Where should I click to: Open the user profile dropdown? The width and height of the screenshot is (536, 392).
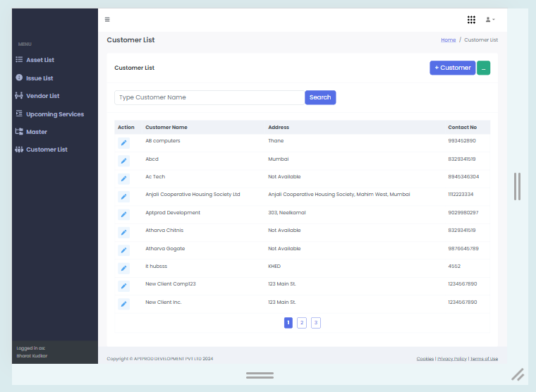490,20
